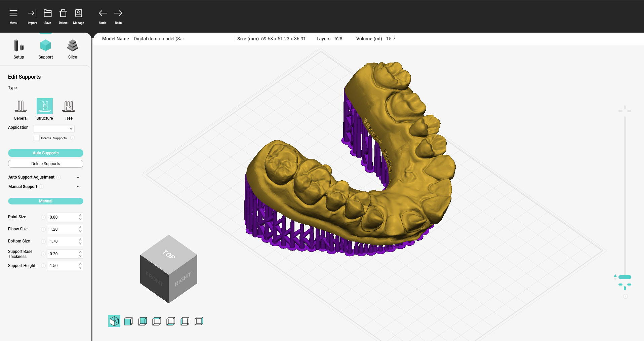Select top view cube icon

pos(157,321)
